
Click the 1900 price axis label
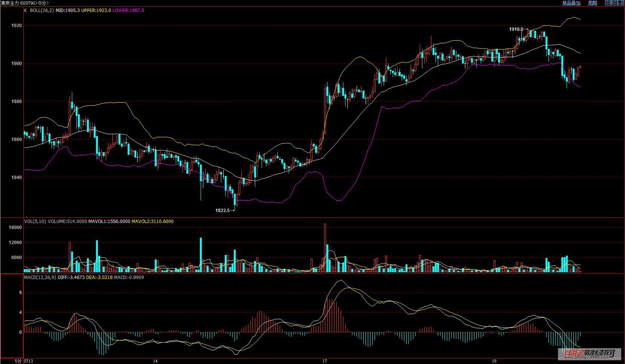coord(17,64)
